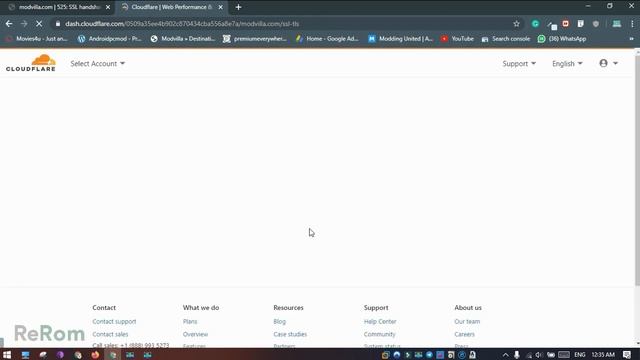Go forward to the next page

24,24
